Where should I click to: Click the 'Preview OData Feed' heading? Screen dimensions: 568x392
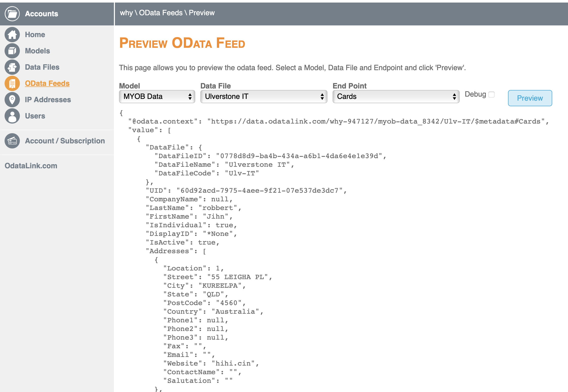point(182,43)
